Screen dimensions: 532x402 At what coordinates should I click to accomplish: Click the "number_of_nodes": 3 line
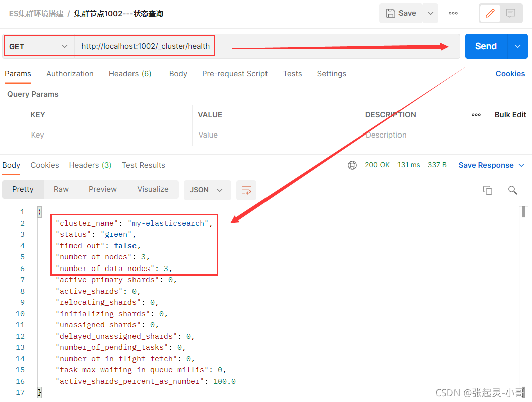102,257
